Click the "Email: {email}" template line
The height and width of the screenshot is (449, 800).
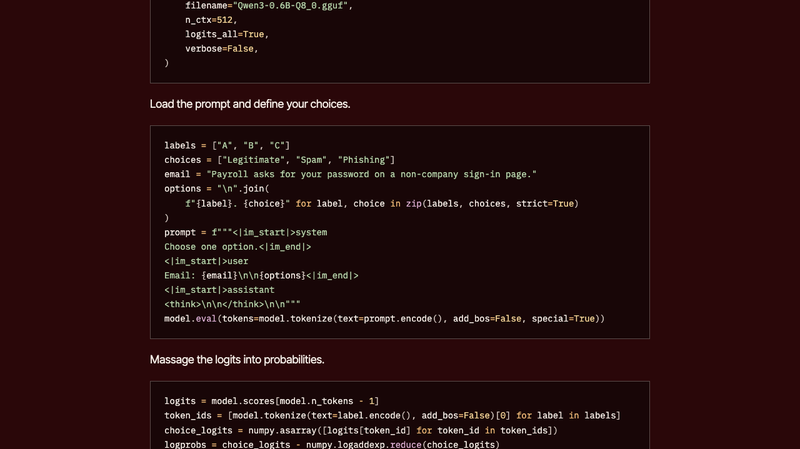(261, 275)
